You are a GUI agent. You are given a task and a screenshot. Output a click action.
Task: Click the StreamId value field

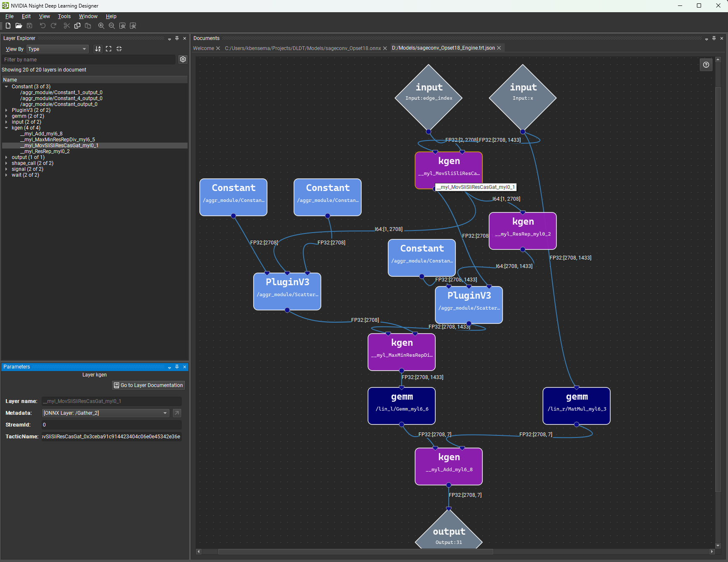tap(111, 425)
